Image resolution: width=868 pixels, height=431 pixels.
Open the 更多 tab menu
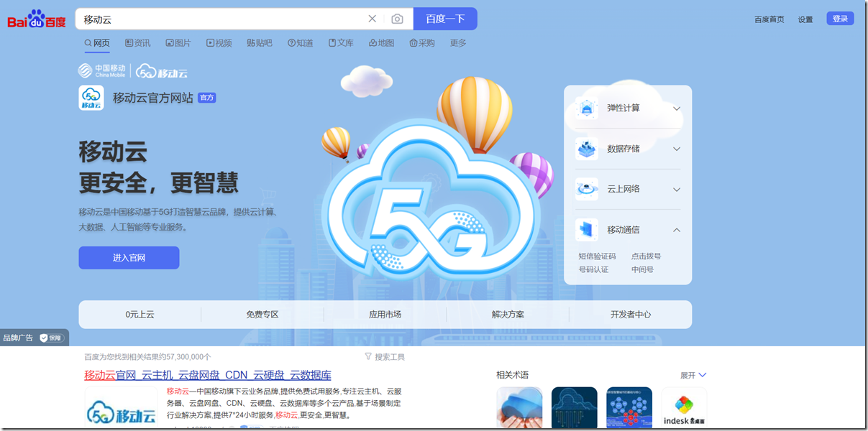tap(458, 43)
